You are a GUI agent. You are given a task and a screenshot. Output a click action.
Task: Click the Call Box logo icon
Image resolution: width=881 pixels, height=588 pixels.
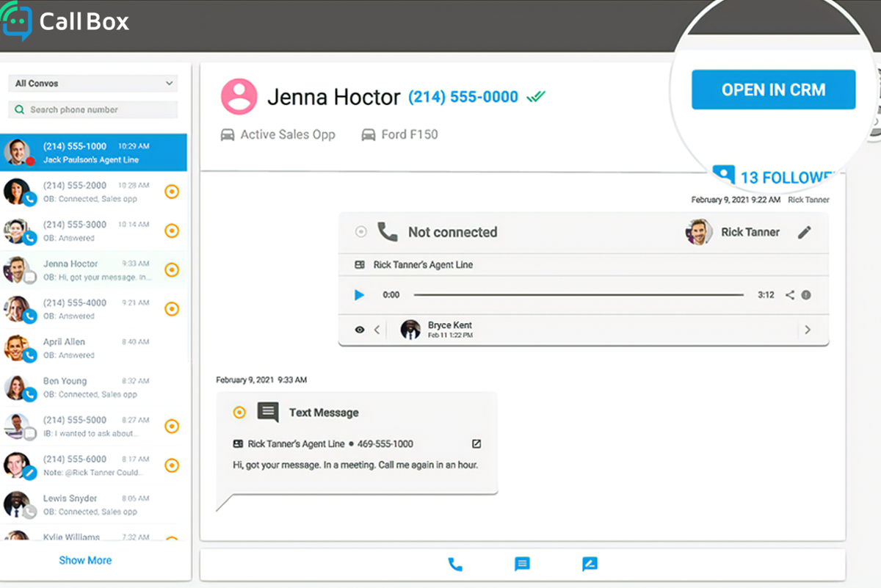point(16,21)
